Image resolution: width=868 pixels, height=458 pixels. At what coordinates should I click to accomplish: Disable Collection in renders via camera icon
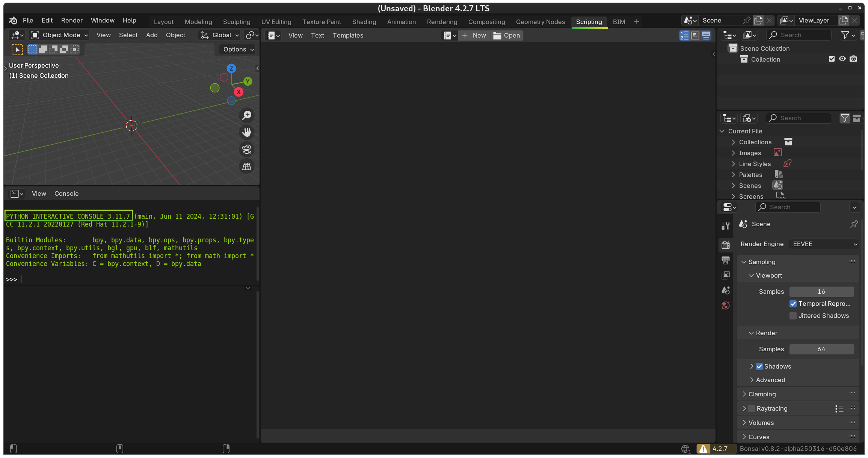tap(853, 59)
